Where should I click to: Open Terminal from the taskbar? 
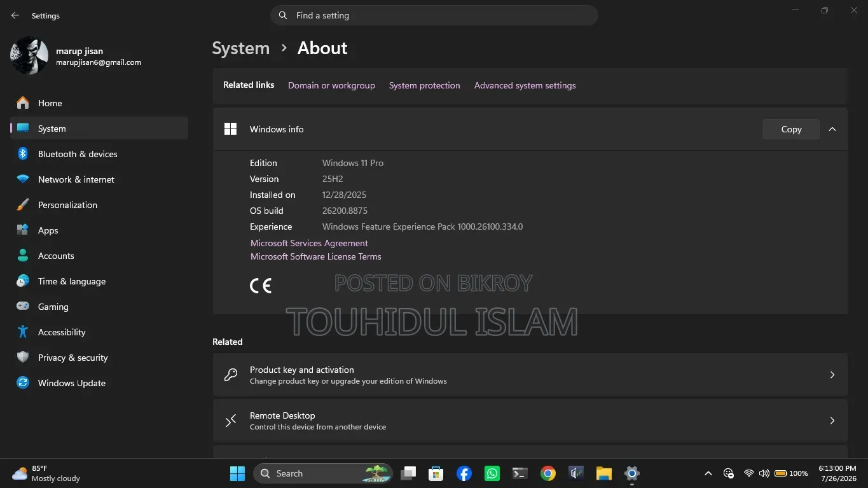click(x=520, y=473)
